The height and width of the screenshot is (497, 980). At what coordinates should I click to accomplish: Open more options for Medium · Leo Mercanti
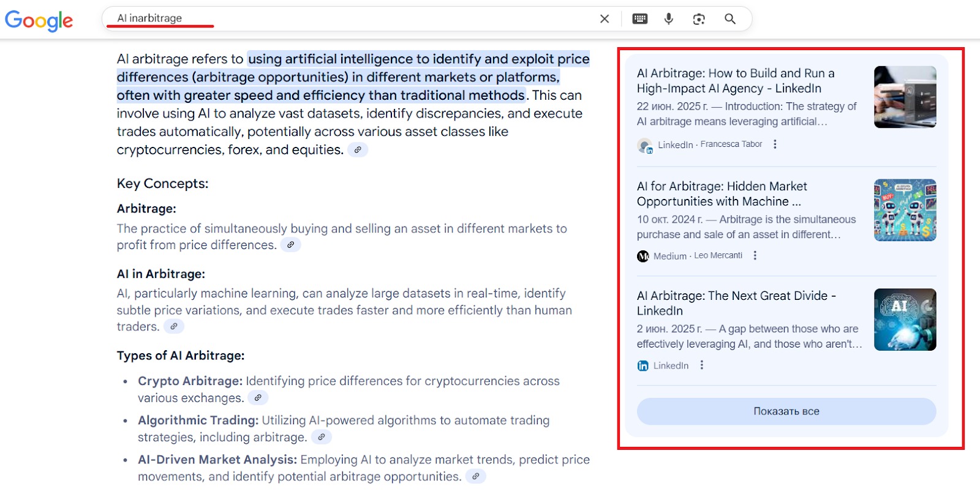(x=755, y=256)
